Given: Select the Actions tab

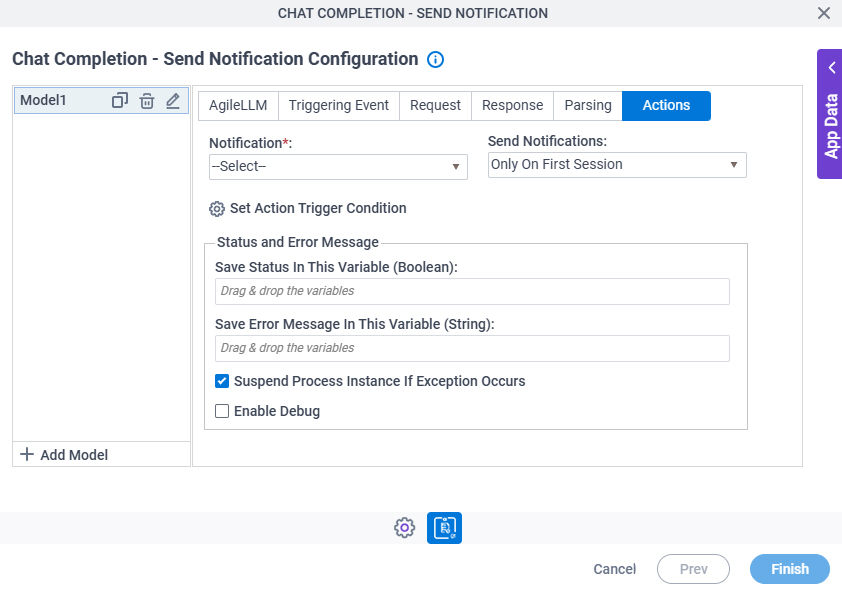Looking at the screenshot, I should coord(666,105).
